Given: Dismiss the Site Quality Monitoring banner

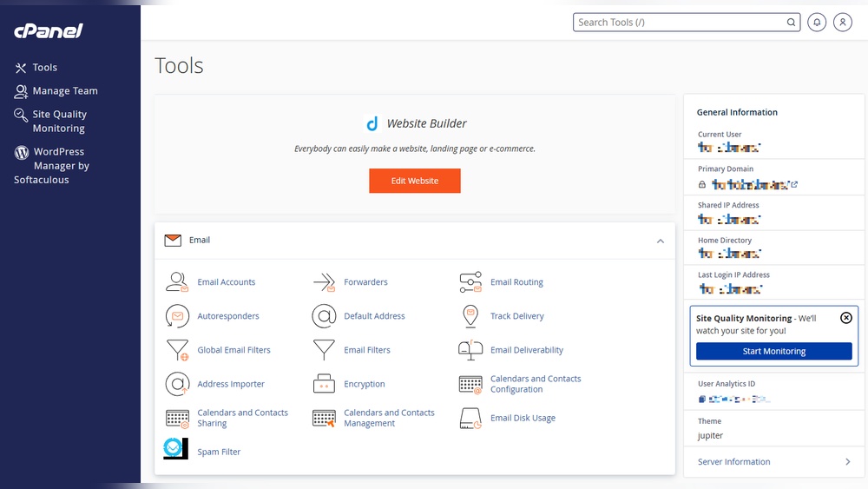Looking at the screenshot, I should pos(845,318).
